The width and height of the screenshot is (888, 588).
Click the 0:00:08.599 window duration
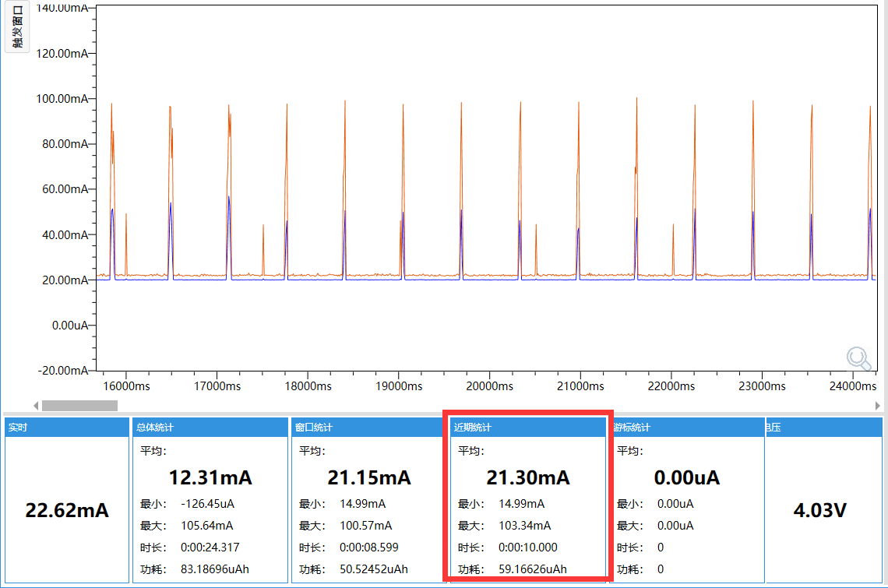pyautogui.click(x=369, y=548)
